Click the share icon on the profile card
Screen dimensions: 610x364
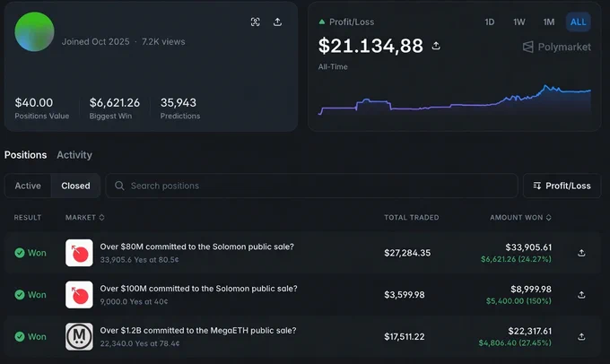(x=277, y=22)
